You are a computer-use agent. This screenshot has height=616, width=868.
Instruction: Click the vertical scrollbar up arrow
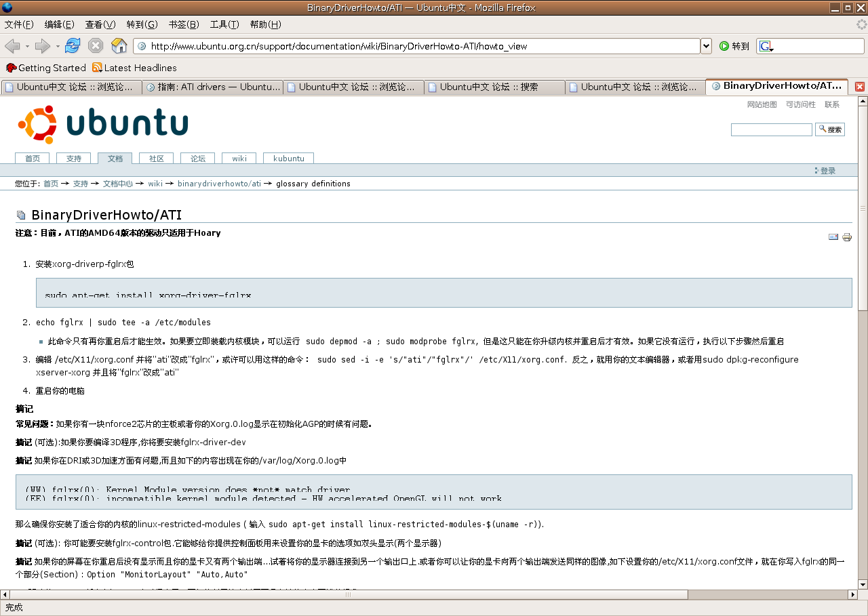coord(863,101)
